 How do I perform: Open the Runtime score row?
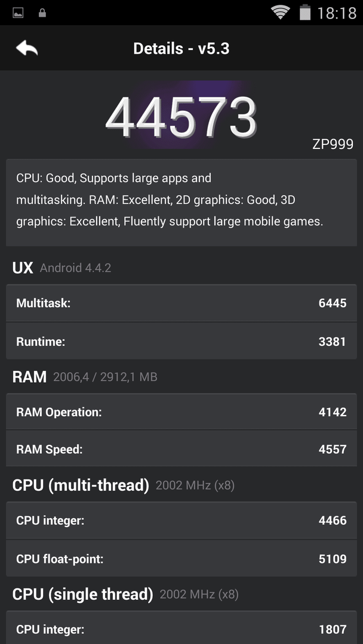coord(181,341)
